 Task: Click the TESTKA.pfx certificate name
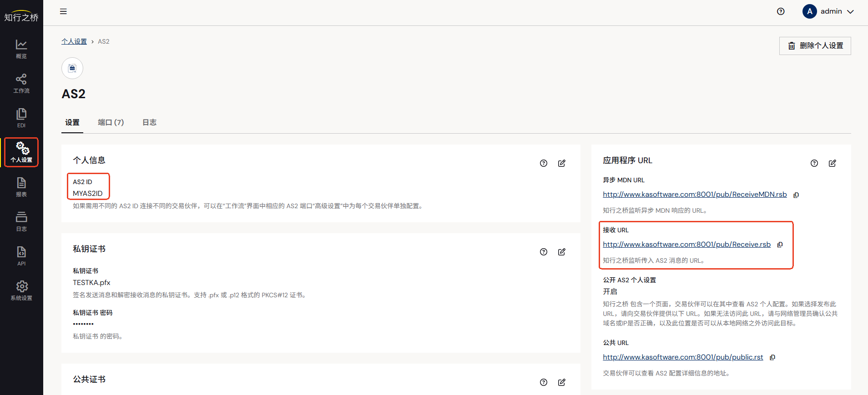(91, 283)
